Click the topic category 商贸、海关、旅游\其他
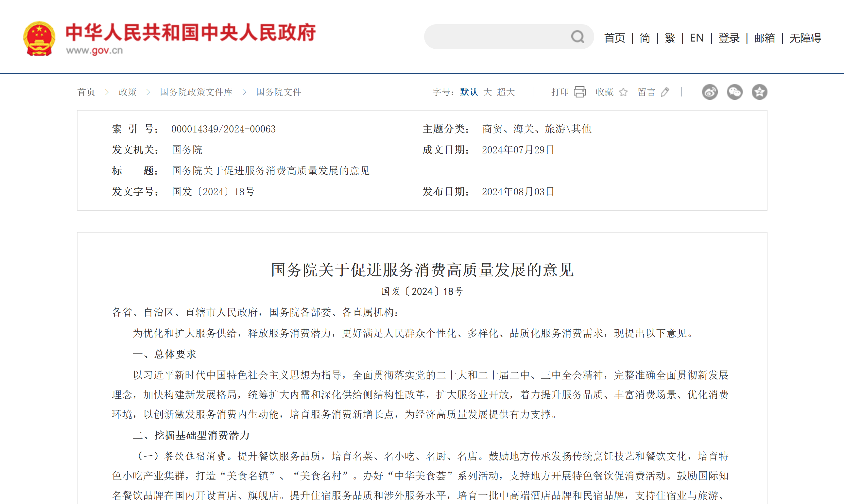This screenshot has width=844, height=504. pos(537,129)
